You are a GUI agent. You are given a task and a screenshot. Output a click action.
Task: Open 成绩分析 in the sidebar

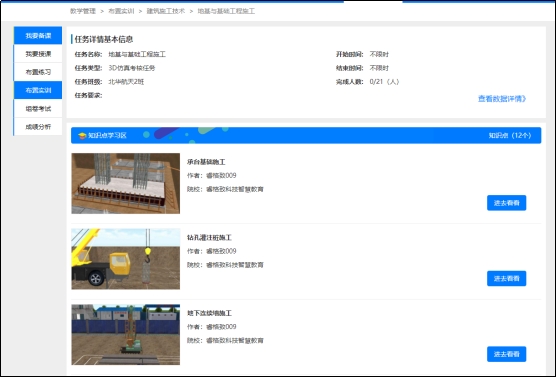(38, 127)
